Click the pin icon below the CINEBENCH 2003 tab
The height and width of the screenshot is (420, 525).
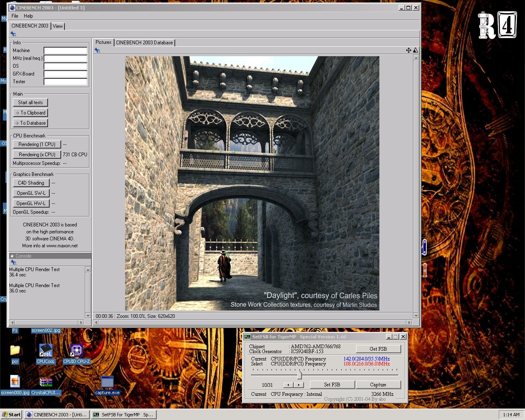(x=13, y=34)
